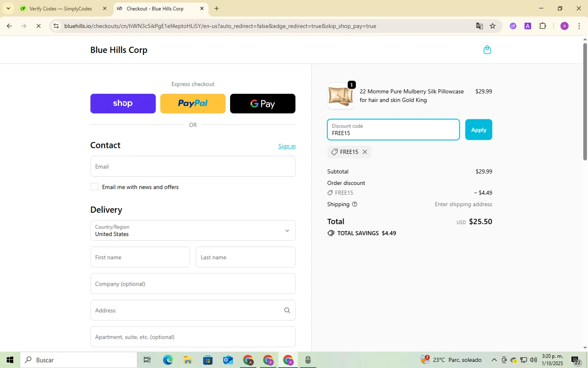Click the taskbar Buscar search box
The image size is (588, 368).
click(78, 360)
